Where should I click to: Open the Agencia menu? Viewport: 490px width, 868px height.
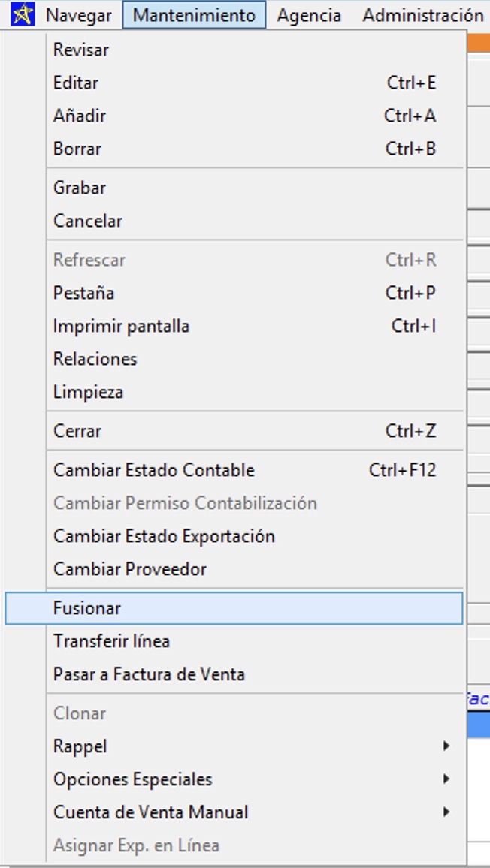(309, 15)
